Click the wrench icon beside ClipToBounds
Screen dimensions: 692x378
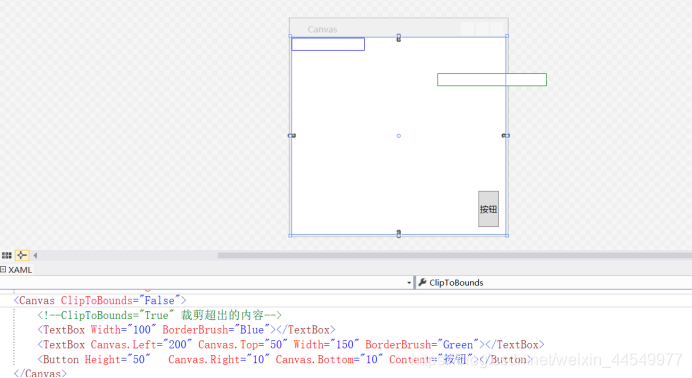tap(422, 282)
